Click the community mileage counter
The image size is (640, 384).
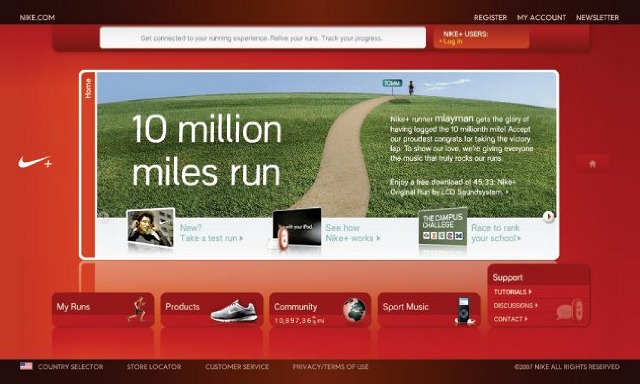click(300, 321)
